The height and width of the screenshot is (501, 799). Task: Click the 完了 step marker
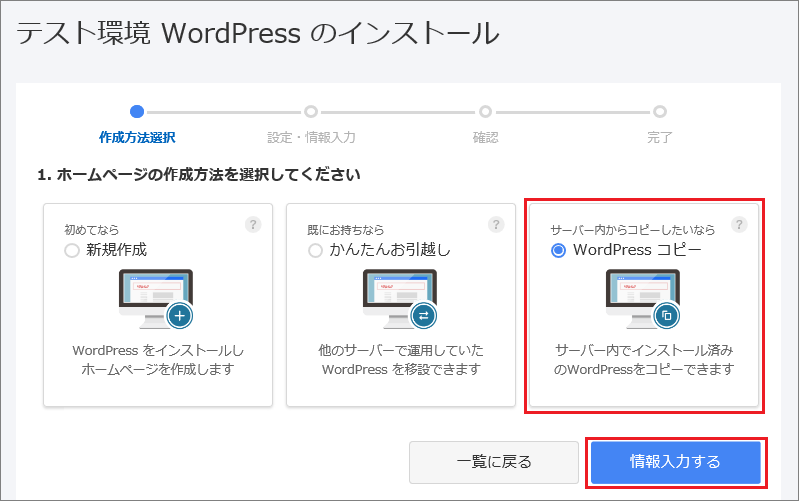click(x=660, y=111)
